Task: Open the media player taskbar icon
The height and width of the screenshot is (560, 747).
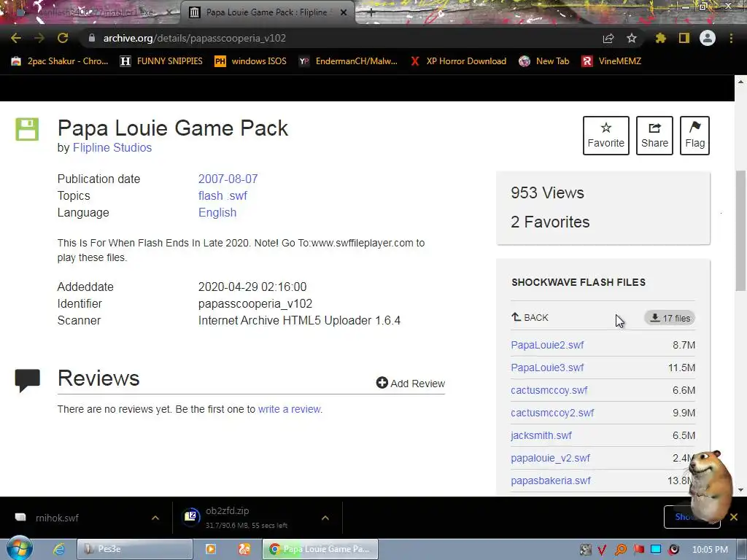Action: tap(211, 549)
